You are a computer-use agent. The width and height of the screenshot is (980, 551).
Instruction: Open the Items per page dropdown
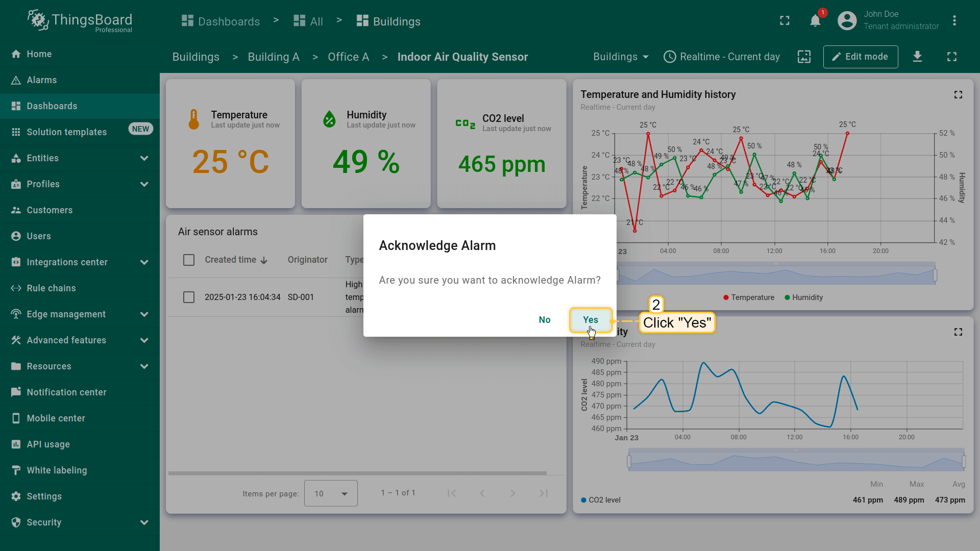[x=331, y=493]
